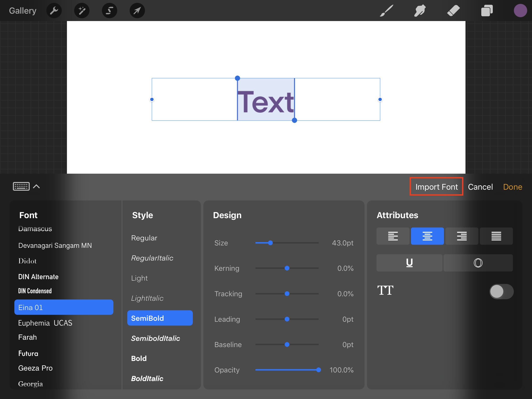This screenshot has height=399, width=532.
Task: Click Import Font
Action: [x=437, y=187]
